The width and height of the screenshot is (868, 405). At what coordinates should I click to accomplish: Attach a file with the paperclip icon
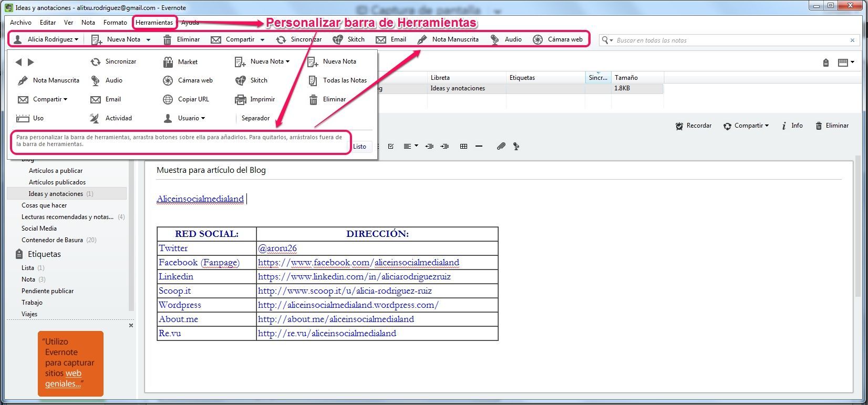(x=501, y=147)
